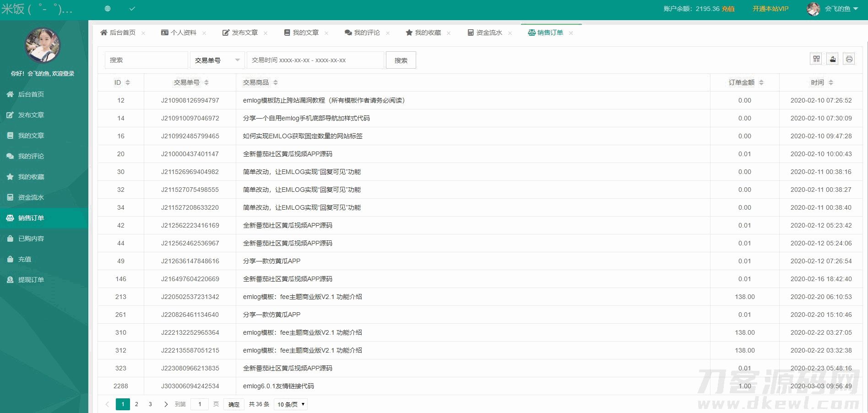This screenshot has width=868, height=413.
Task: Click the export table icon
Action: tap(833, 59)
